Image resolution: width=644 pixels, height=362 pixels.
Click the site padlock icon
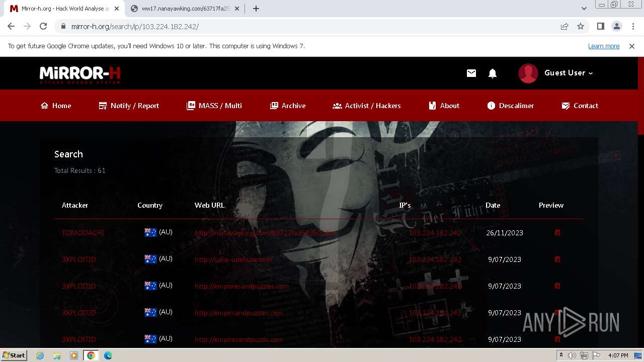point(63,27)
